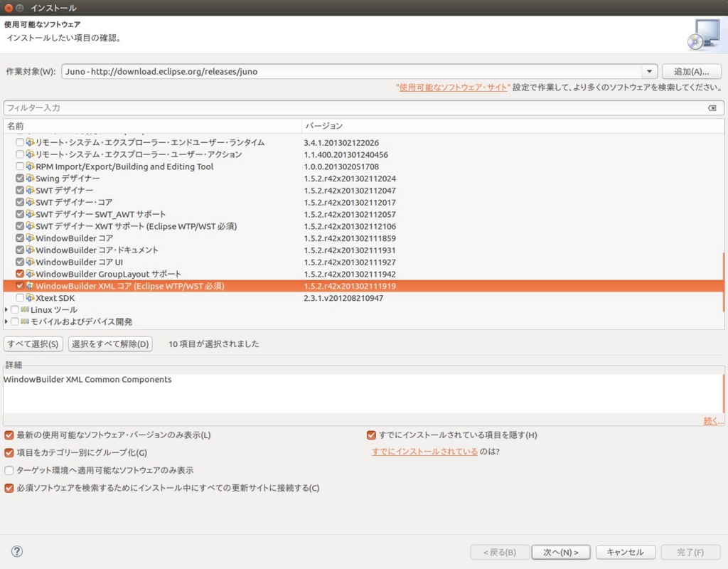Image resolution: width=728 pixels, height=569 pixels.
Task: Expand the Linux ツール category
Action: tap(6, 309)
